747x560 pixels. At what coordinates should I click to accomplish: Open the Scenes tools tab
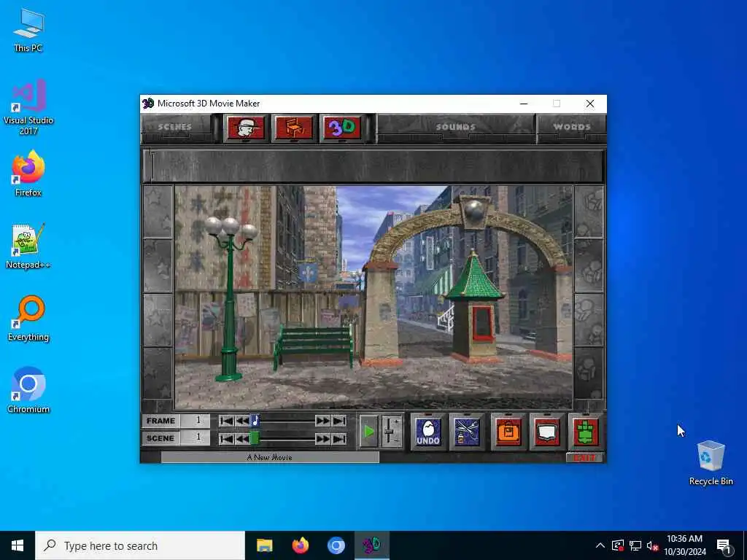coord(175,127)
